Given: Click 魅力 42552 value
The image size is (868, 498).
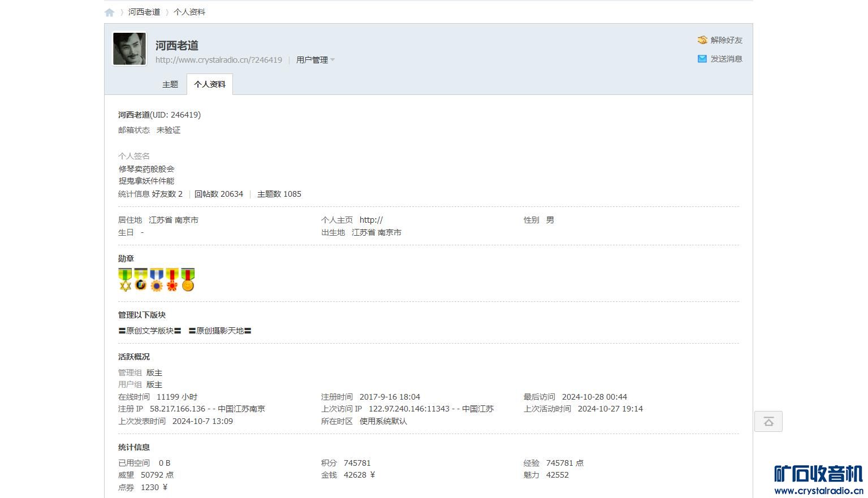Looking at the screenshot, I should pos(558,475).
